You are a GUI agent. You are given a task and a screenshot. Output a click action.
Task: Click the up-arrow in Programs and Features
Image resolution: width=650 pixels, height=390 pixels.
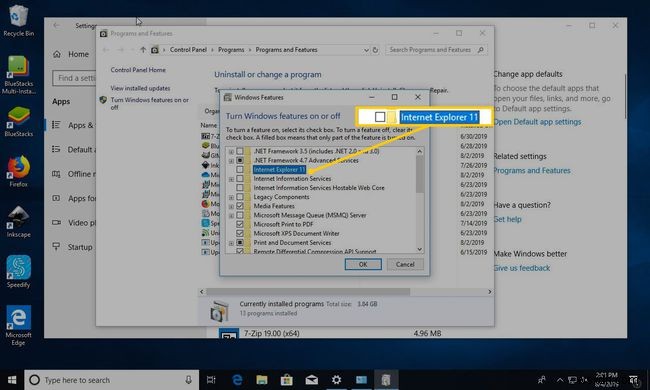(x=143, y=50)
